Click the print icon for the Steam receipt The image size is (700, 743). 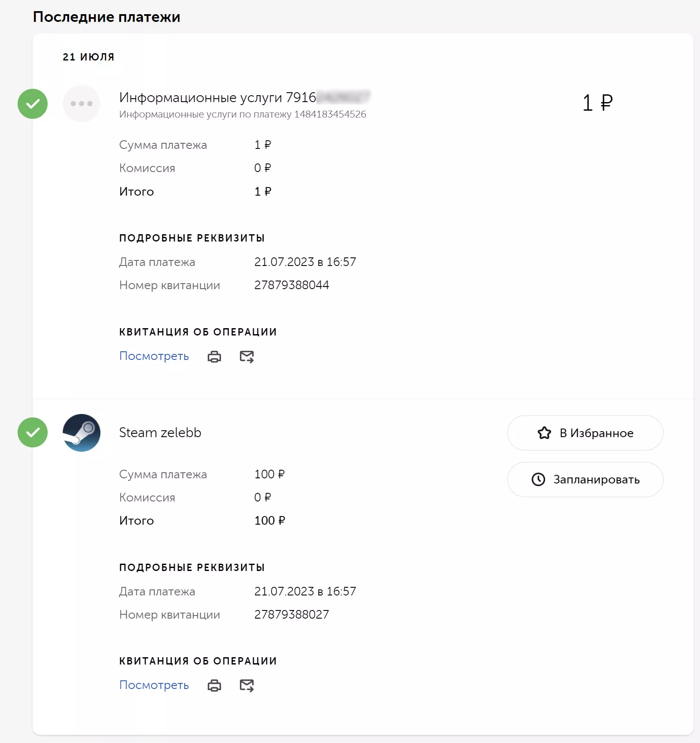(214, 686)
